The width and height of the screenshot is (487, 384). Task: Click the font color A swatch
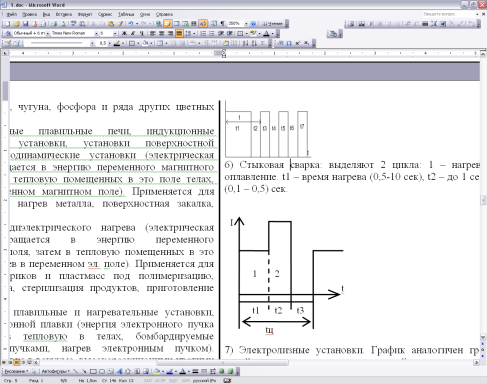(266, 33)
